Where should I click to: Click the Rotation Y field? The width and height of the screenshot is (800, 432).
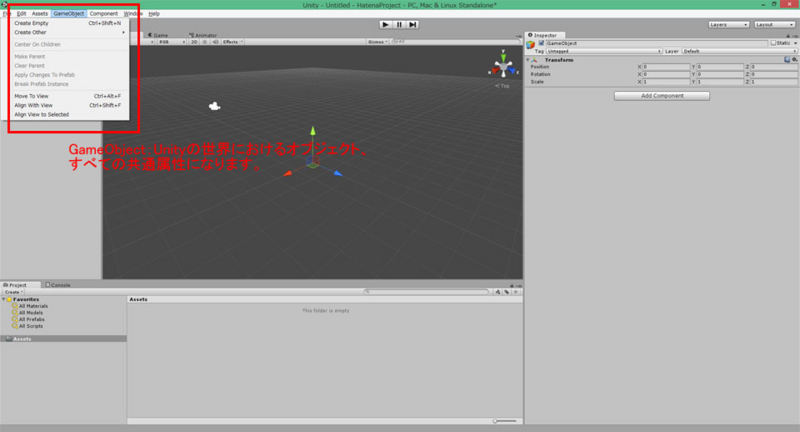click(720, 74)
